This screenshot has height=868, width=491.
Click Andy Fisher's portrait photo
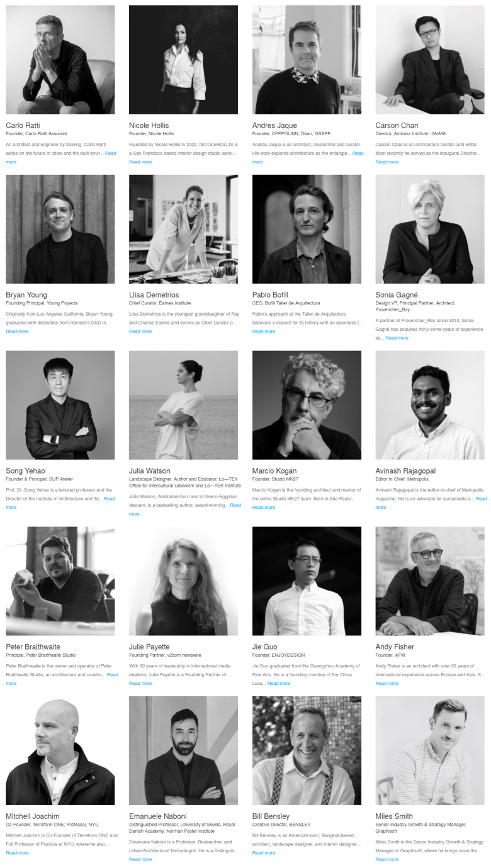pos(430,581)
